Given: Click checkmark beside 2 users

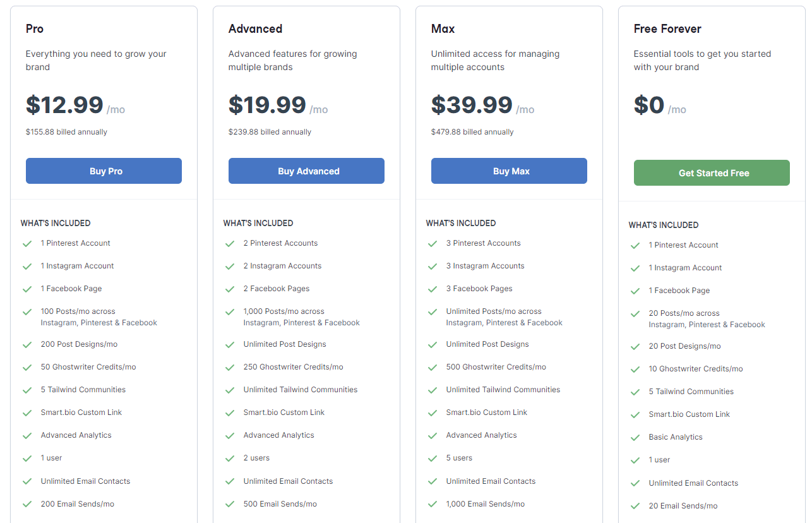Looking at the screenshot, I should point(230,459).
